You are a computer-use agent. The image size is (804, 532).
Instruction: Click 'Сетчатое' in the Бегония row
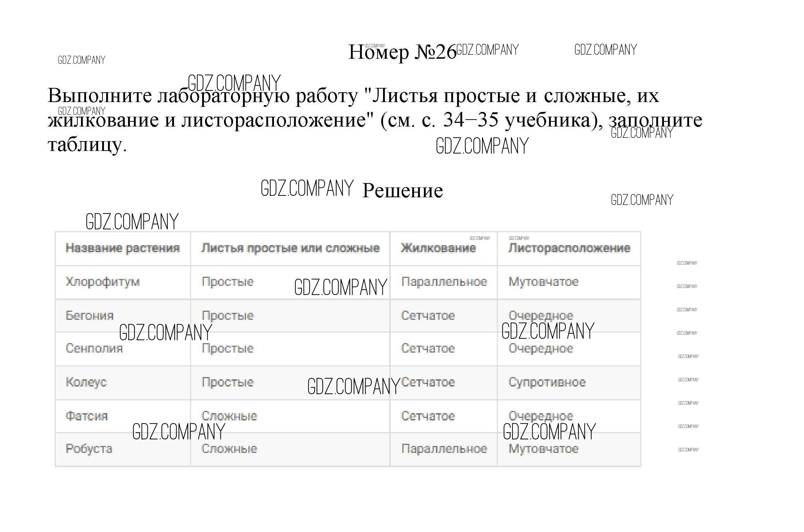pyautogui.click(x=428, y=315)
